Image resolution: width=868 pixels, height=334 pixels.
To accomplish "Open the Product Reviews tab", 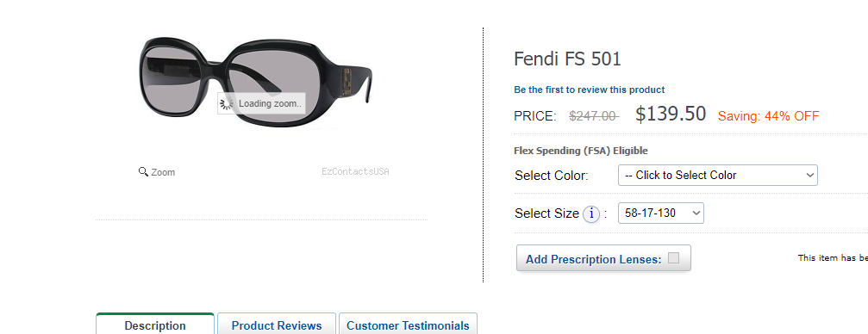I will pos(276,324).
